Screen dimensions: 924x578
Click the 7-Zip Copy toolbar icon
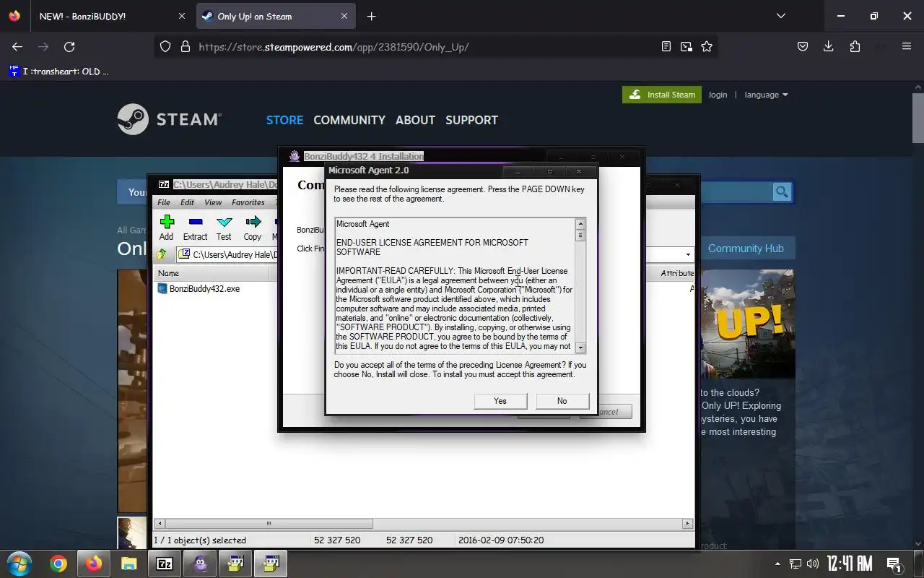(x=253, y=227)
